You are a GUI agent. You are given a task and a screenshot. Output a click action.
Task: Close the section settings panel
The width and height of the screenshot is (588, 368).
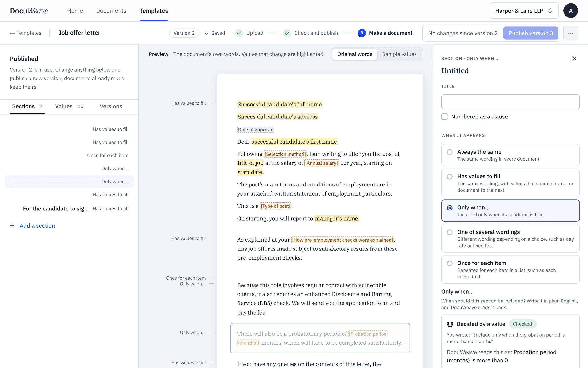pos(574,58)
